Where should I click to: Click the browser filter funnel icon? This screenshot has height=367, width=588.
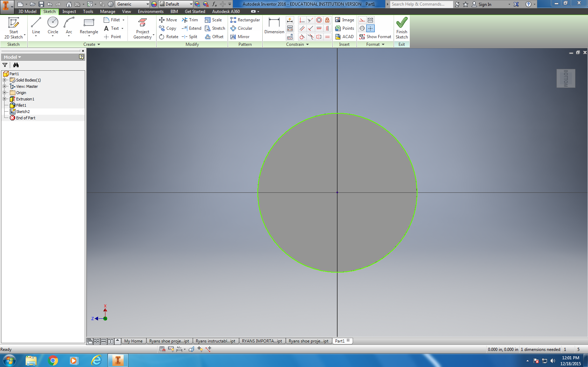point(5,65)
